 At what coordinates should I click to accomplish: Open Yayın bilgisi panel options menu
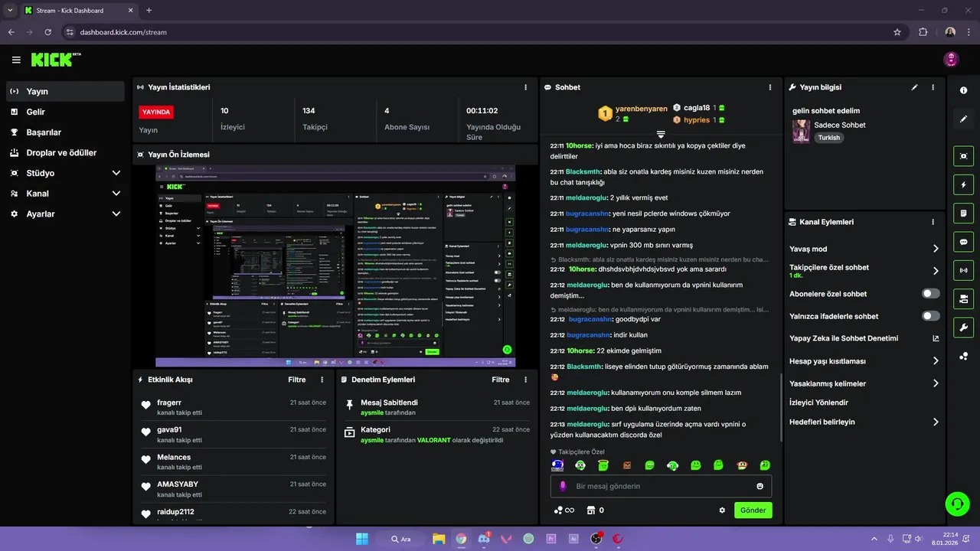(x=933, y=87)
